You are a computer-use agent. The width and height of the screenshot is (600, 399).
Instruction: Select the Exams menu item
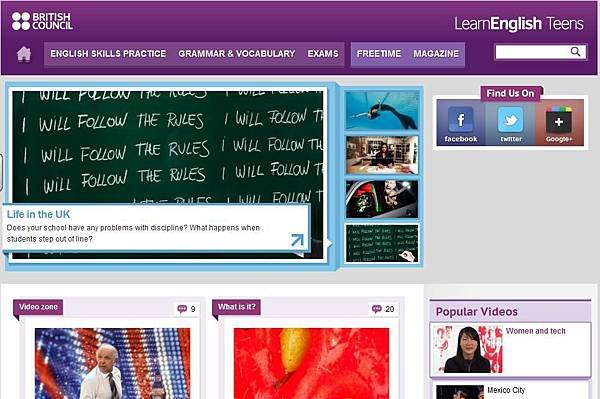[x=323, y=54]
